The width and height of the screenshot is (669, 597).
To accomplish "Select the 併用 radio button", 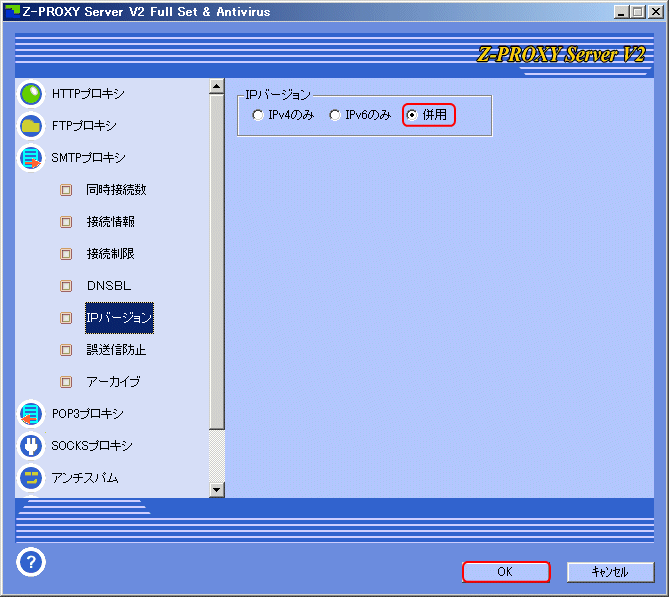I will click(x=411, y=115).
